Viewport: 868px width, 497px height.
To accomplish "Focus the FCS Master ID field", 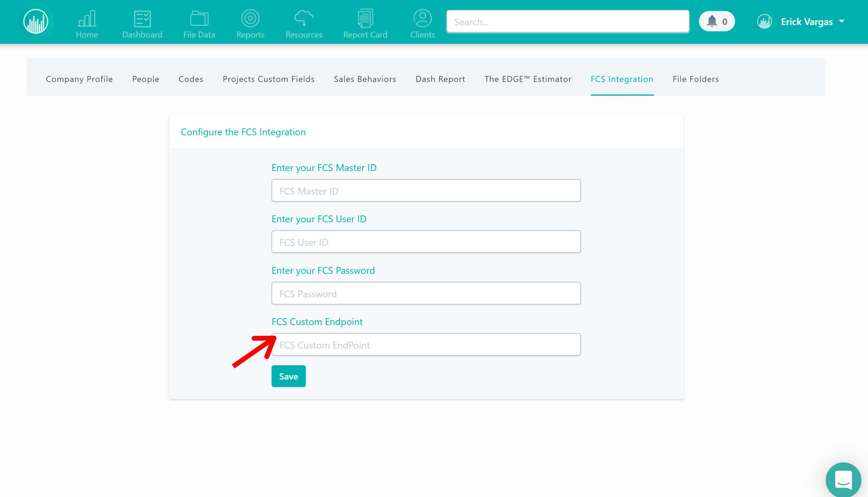I will (426, 190).
